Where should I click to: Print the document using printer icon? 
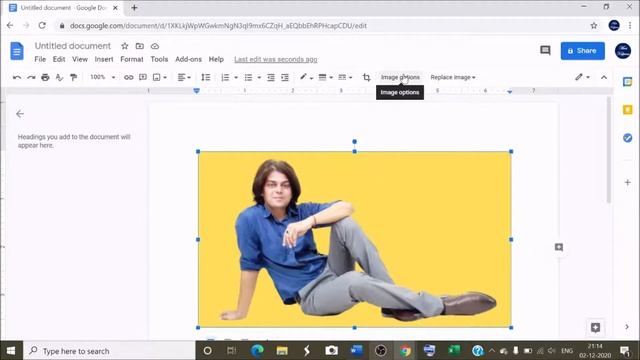point(45,77)
